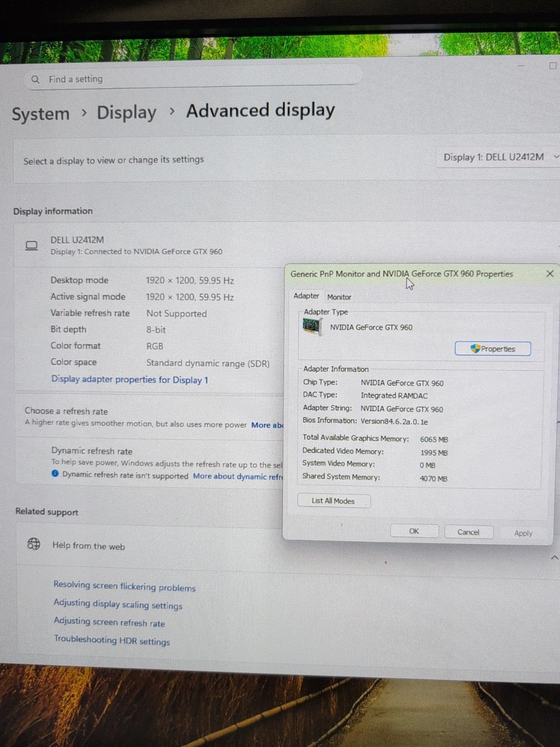Open Adjusting display scaling settings
The image size is (560, 747).
coord(118,604)
